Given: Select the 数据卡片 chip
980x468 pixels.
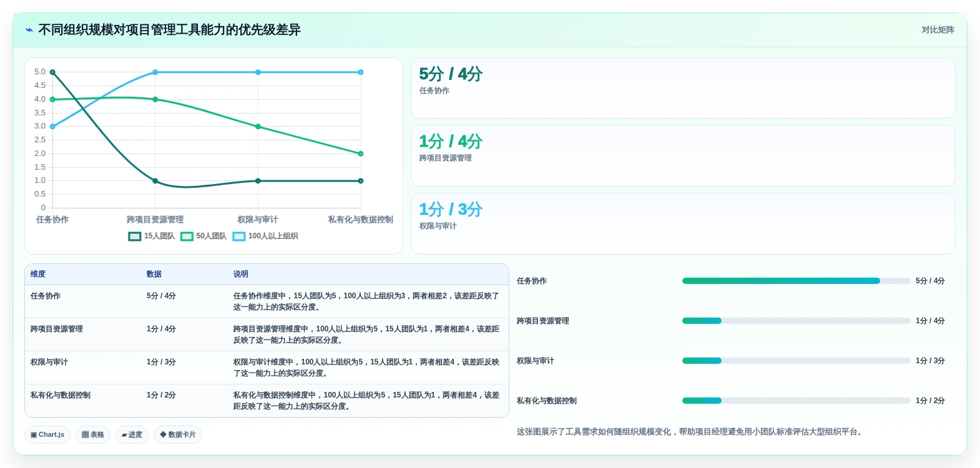Looking at the screenshot, I should tap(178, 435).
